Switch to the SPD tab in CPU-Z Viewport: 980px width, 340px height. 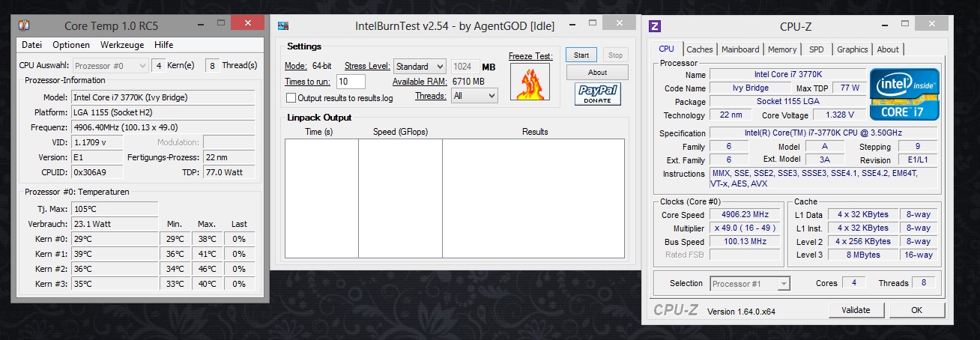point(817,49)
